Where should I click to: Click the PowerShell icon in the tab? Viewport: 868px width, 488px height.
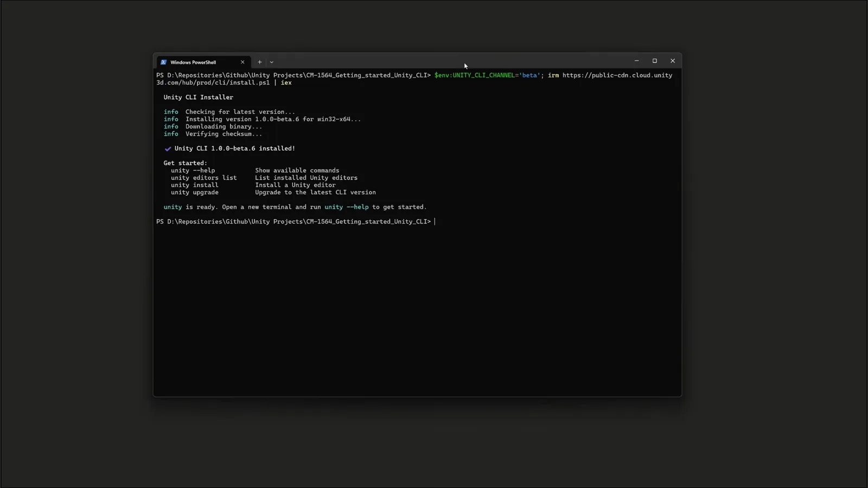[163, 62]
